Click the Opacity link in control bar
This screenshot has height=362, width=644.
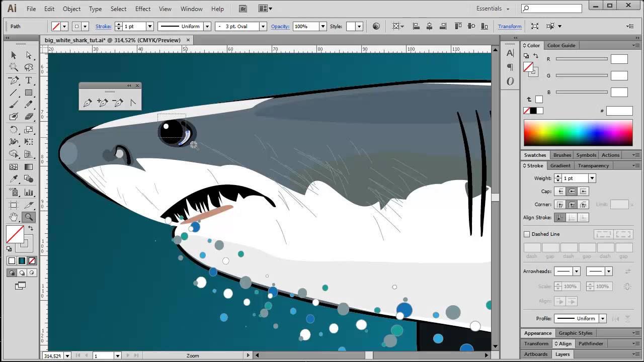[x=280, y=26]
